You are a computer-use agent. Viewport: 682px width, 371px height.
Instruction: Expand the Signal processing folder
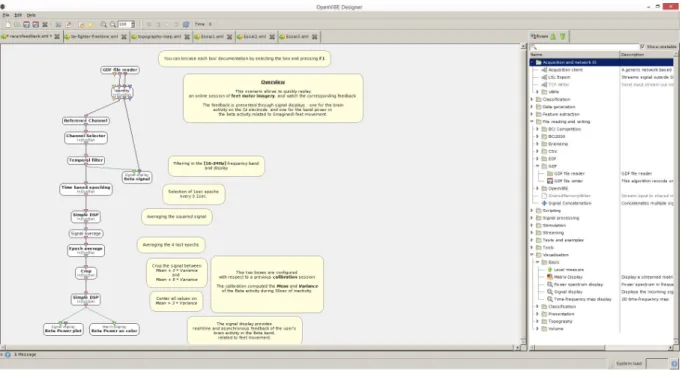tap(532, 218)
